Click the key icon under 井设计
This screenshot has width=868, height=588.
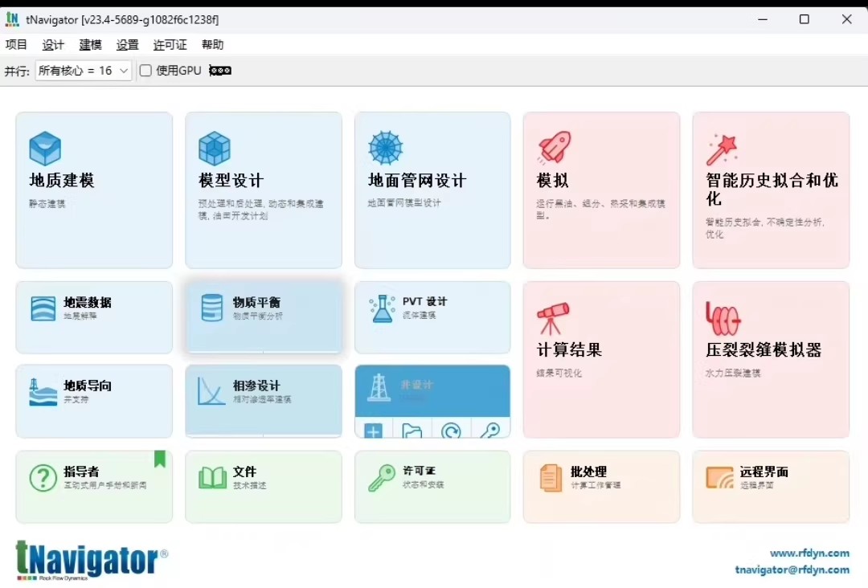point(490,430)
